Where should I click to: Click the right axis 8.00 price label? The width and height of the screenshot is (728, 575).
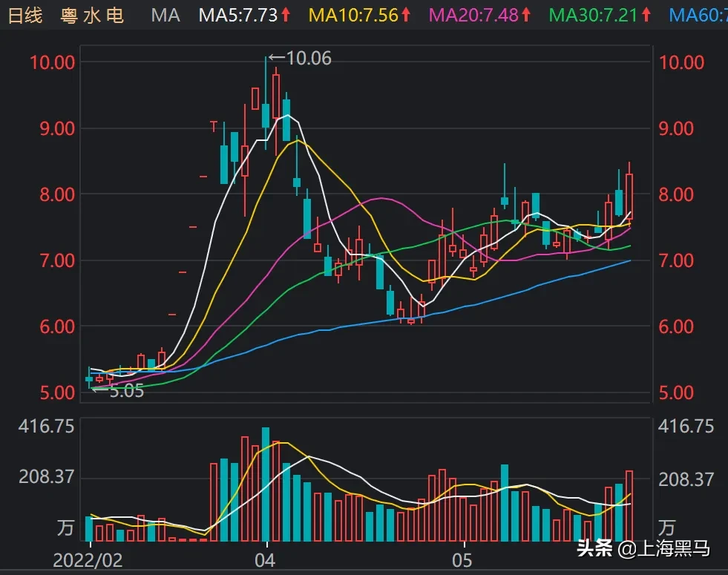click(x=677, y=194)
